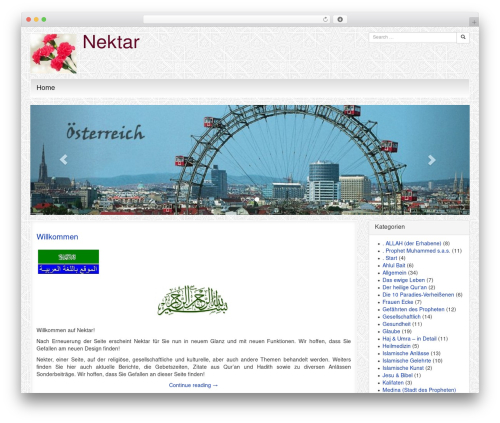
Task: Open the Willkommen post title
Action: click(57, 237)
